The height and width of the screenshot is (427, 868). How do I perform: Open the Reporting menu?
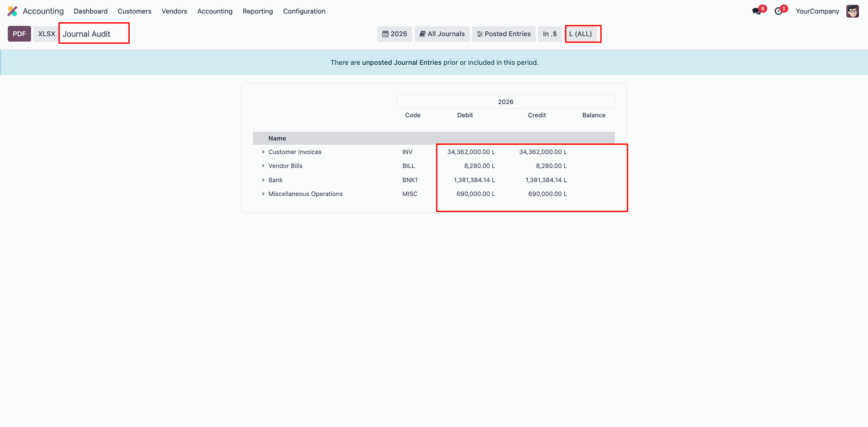(x=258, y=11)
